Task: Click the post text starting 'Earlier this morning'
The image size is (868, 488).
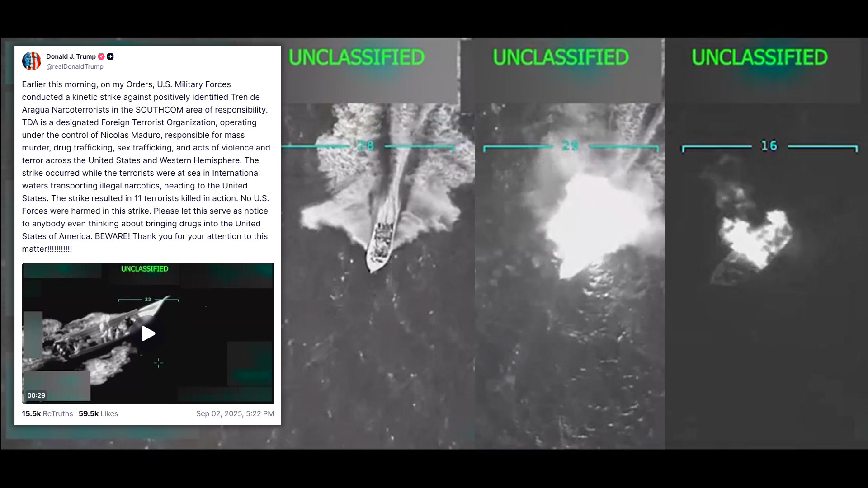Action: 146,167
